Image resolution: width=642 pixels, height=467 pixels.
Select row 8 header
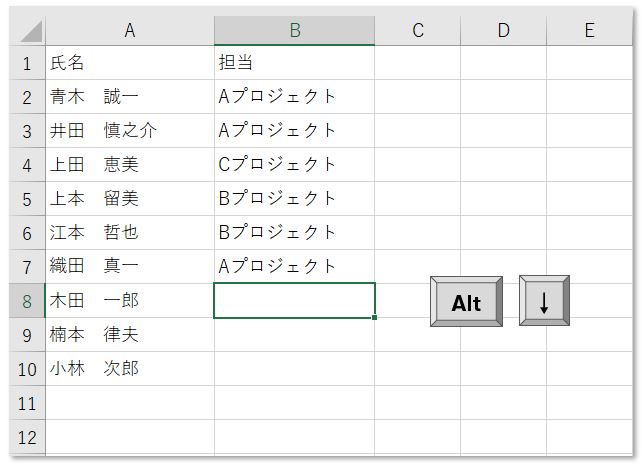coord(27,301)
